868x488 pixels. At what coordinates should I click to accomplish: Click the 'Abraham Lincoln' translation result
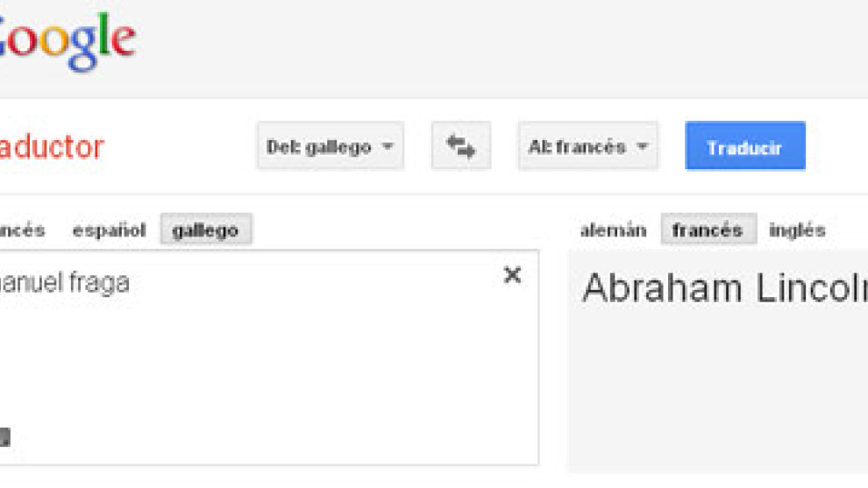pos(724,287)
